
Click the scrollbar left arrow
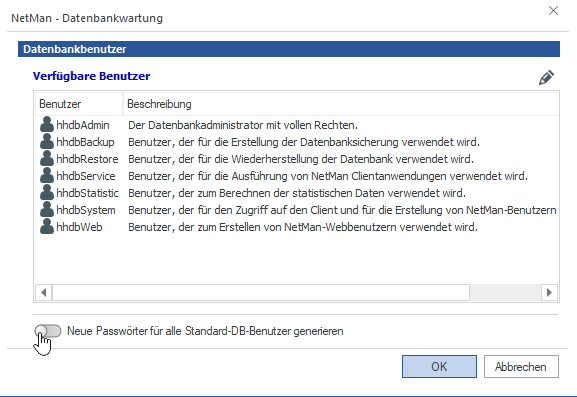click(x=44, y=293)
